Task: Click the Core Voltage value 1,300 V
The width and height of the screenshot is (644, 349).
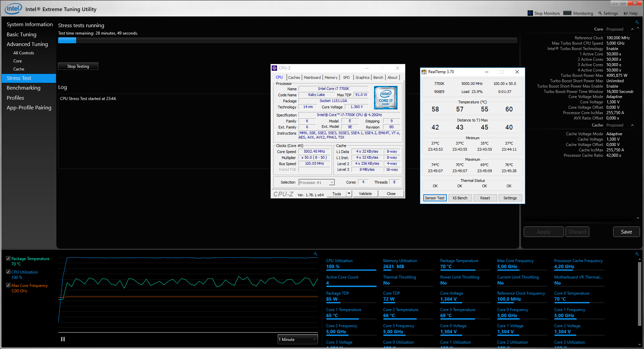Action: [x=613, y=102]
